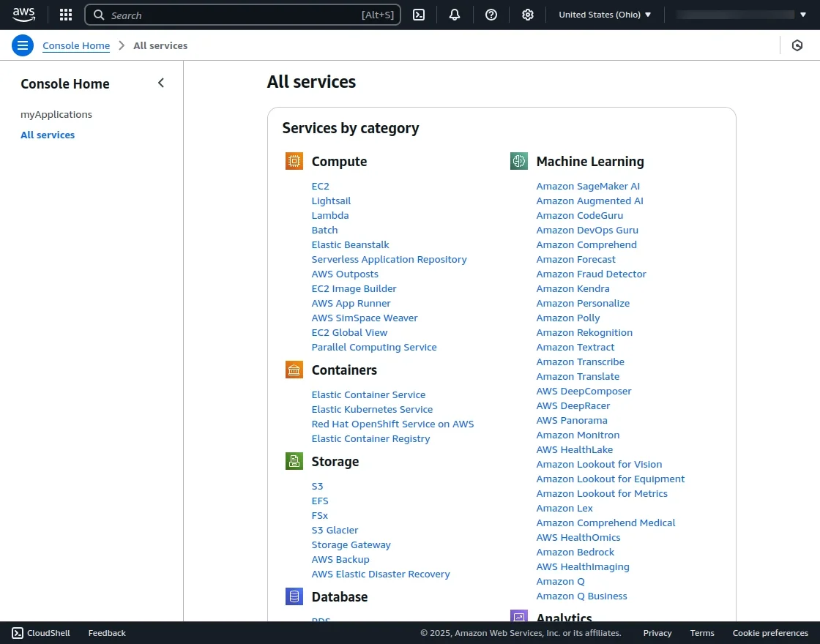
Task: Open AWS Backup link
Action: 340,559
